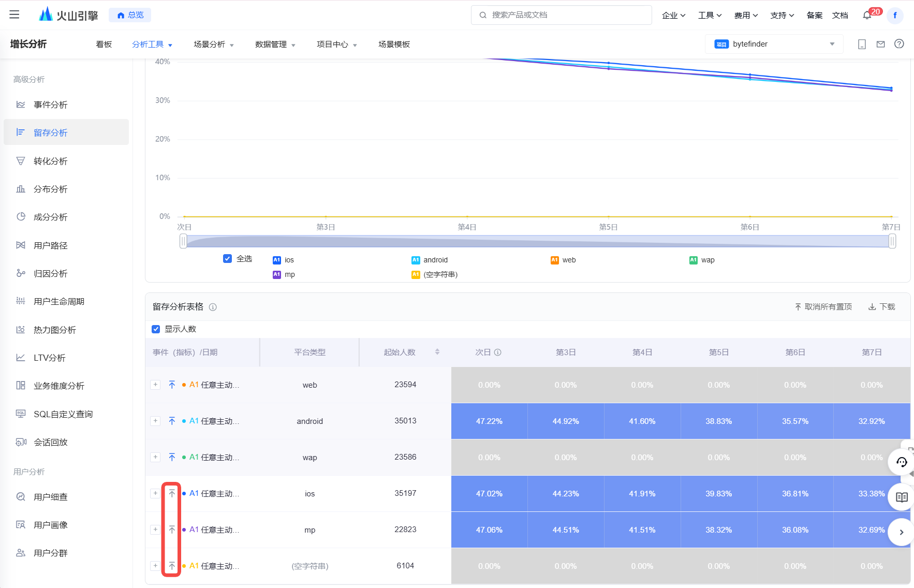Open 用户路径 in sidebar

[x=66, y=245]
